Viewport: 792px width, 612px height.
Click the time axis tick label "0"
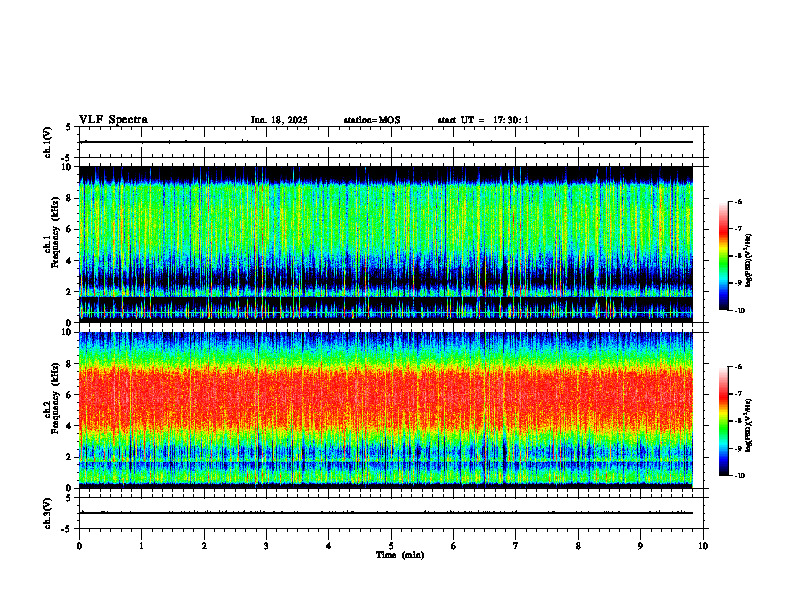tap(79, 546)
